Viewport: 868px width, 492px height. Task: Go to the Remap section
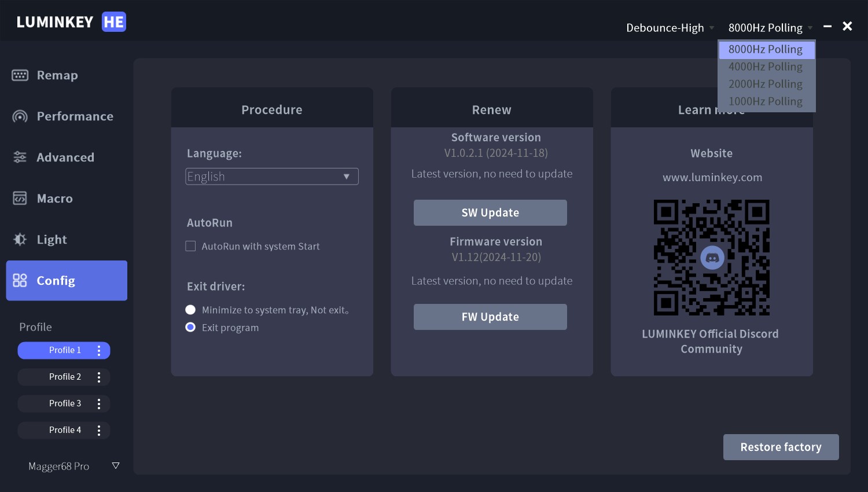(67, 75)
